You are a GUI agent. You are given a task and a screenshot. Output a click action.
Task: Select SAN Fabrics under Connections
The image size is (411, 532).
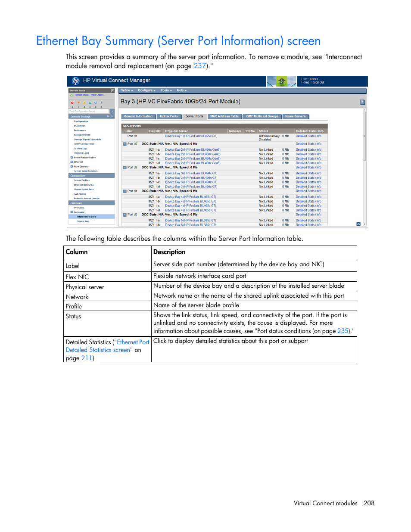80,194
